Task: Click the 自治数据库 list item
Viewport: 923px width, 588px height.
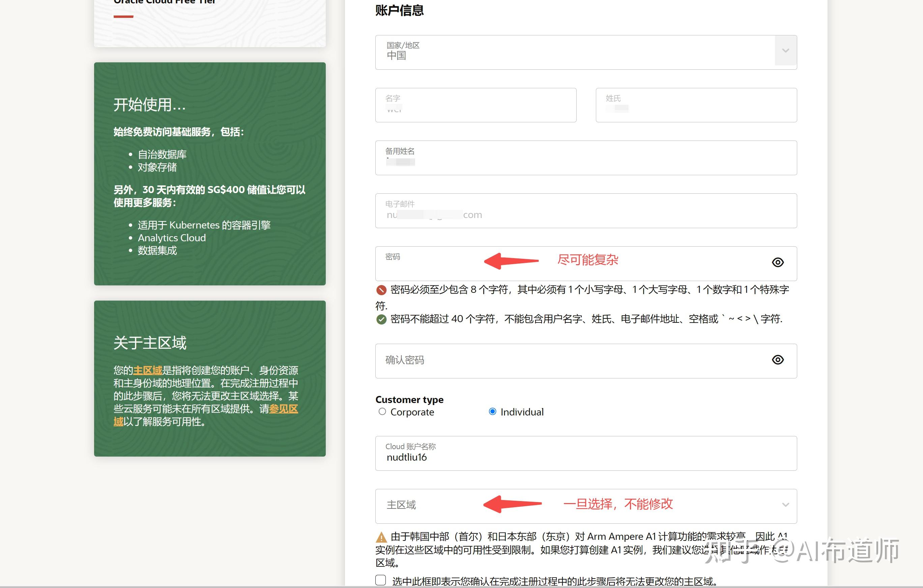Action: tap(162, 154)
